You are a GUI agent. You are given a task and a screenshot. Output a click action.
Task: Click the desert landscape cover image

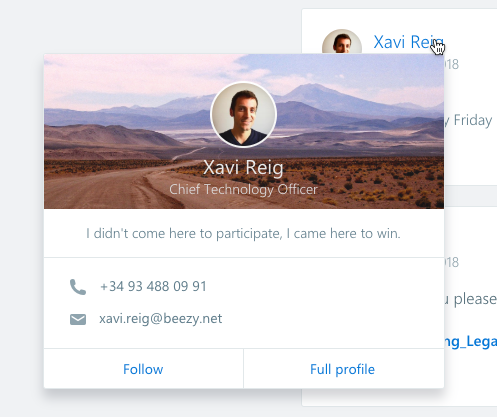click(x=244, y=131)
